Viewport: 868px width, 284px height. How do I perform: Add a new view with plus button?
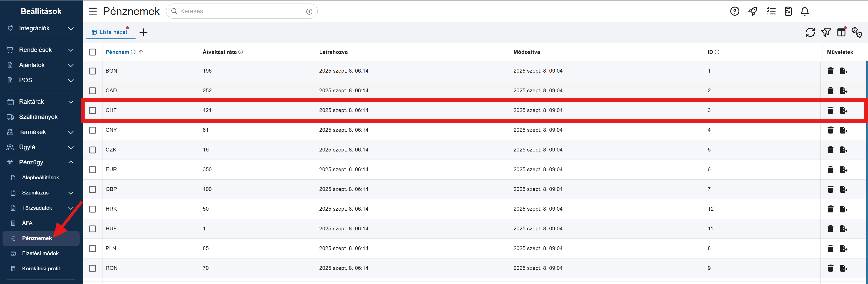click(144, 32)
